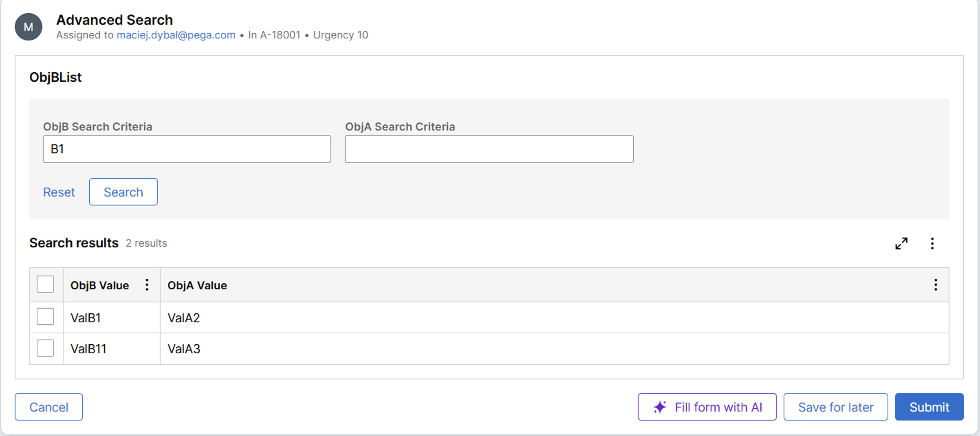Expand search results table to full screen

pyautogui.click(x=901, y=244)
